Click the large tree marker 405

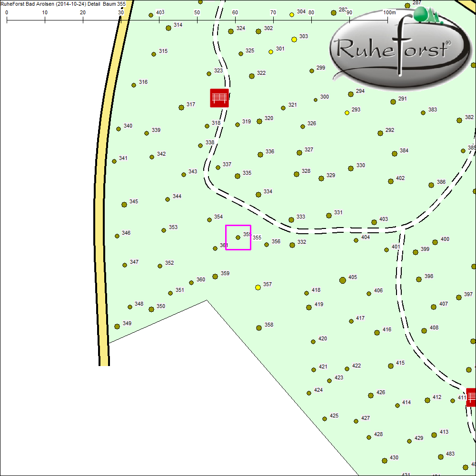point(342,280)
